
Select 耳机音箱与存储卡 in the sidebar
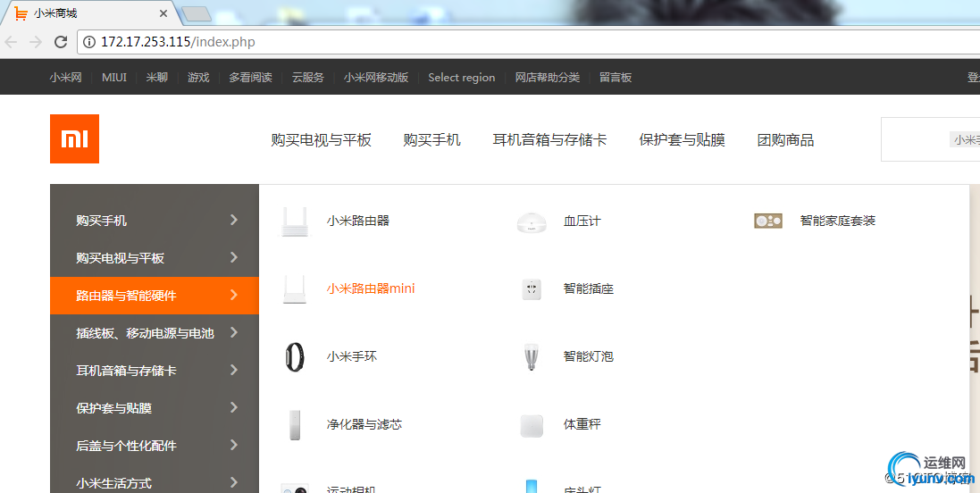pos(155,371)
